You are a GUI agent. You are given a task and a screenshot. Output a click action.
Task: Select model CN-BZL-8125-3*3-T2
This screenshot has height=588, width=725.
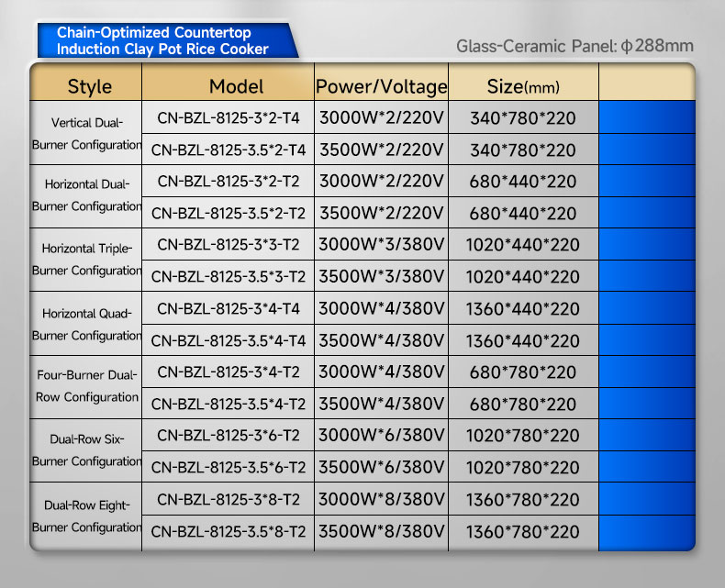click(228, 244)
